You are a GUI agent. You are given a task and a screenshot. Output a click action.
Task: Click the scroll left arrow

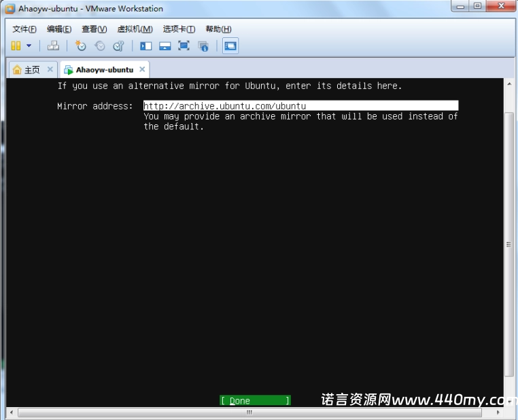(12, 412)
